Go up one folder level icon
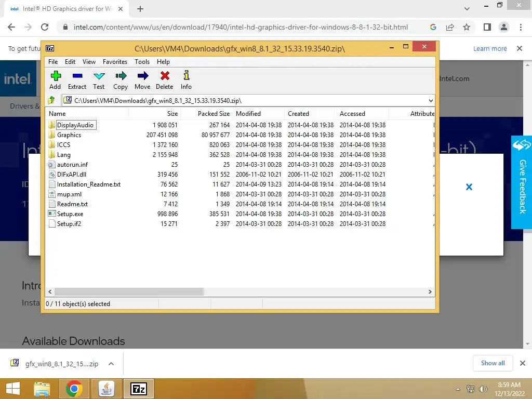This screenshot has width=532, height=399. click(51, 100)
